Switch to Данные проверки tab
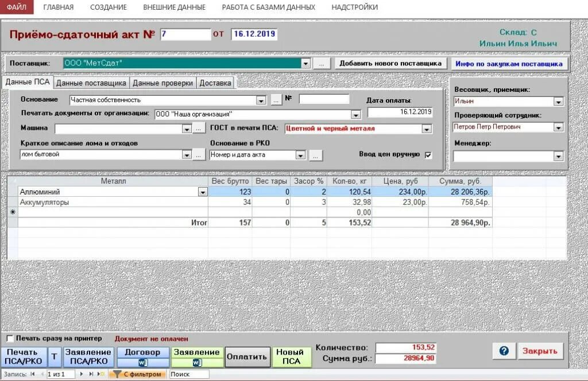This screenshot has width=588, height=381. pyautogui.click(x=163, y=83)
